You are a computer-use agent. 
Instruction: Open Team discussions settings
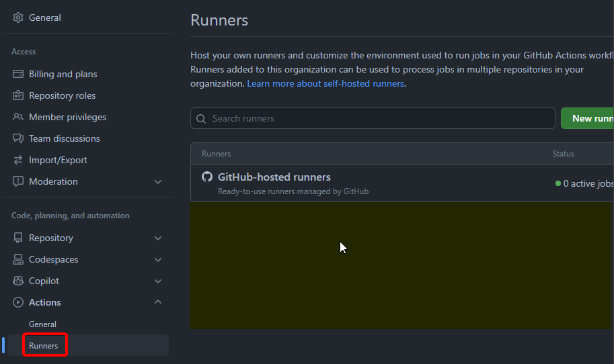[64, 138]
